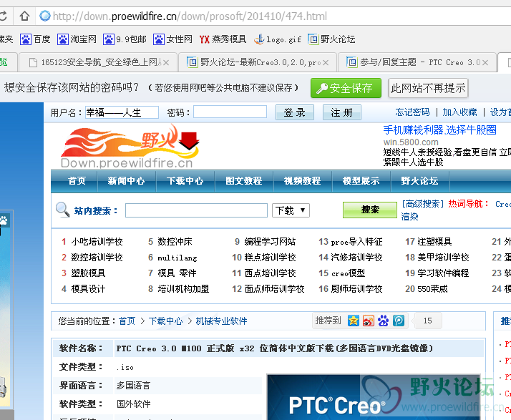Click keyword creo模型

[348, 273]
